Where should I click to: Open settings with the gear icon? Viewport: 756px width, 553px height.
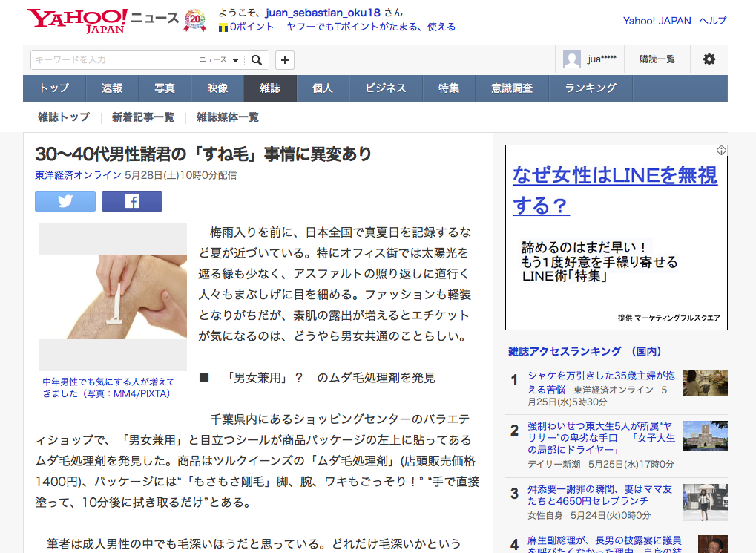pos(709,59)
